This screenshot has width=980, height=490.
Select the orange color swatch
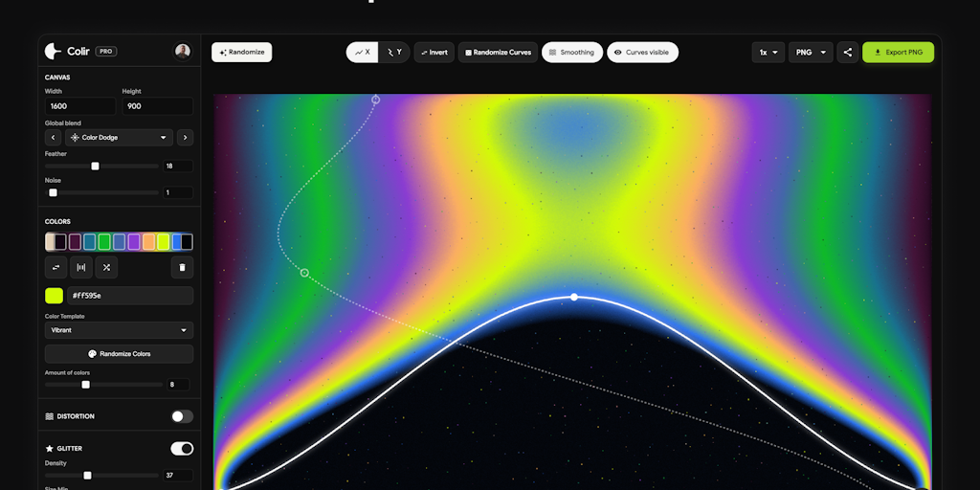click(148, 242)
